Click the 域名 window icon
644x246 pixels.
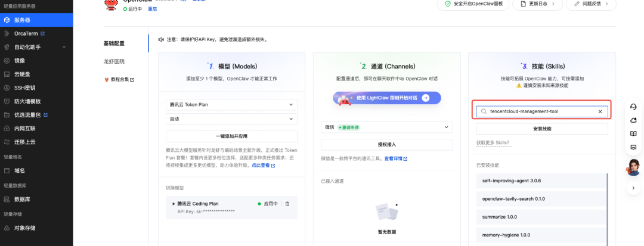click(7, 170)
